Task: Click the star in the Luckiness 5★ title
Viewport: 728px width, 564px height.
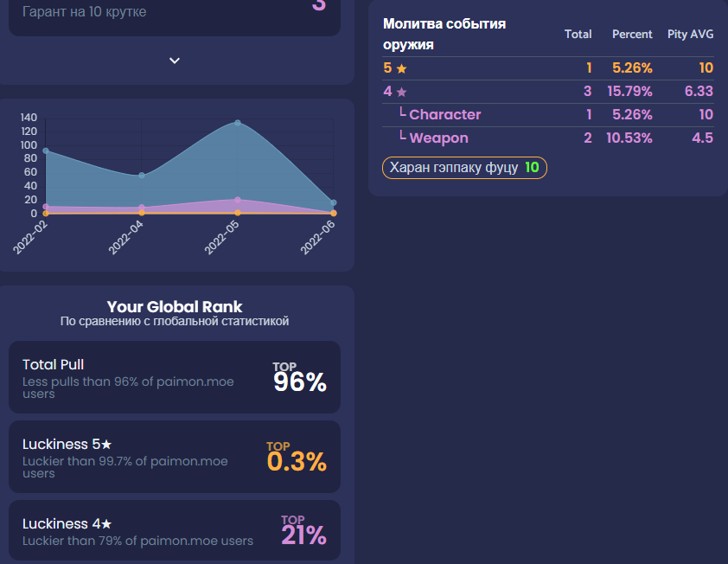Action: point(106,445)
